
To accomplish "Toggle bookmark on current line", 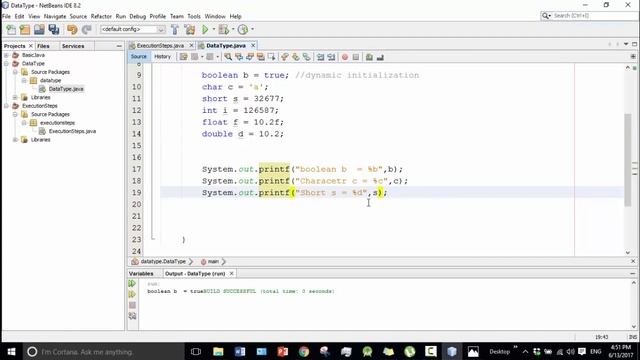I will point(307,57).
